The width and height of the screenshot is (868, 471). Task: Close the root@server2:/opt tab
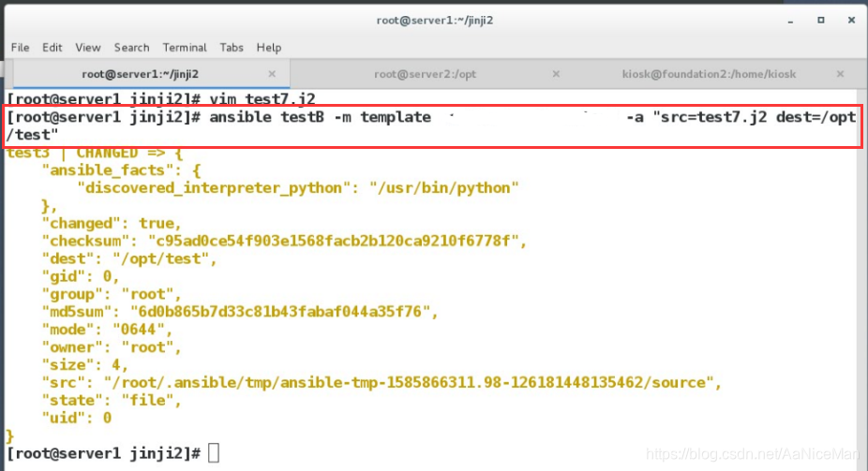557,74
